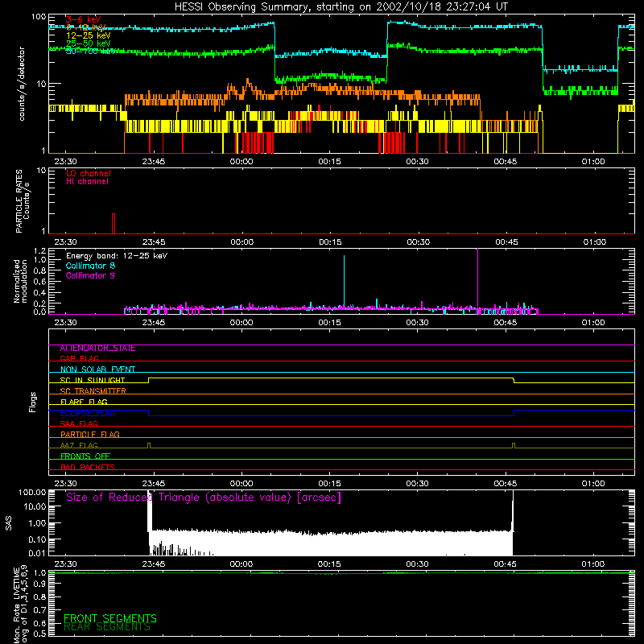Click the 00:15 tick label under the counts plot
The image size is (644, 644).
click(x=329, y=162)
